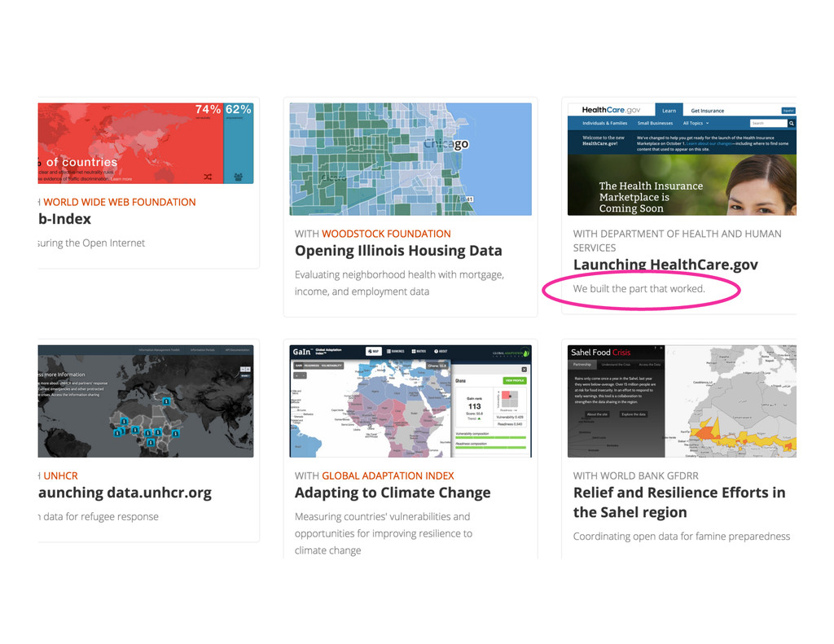834x644 pixels.
Task: Click the Global Adaptation leaf logo in the thumbnail
Action: [x=511, y=353]
